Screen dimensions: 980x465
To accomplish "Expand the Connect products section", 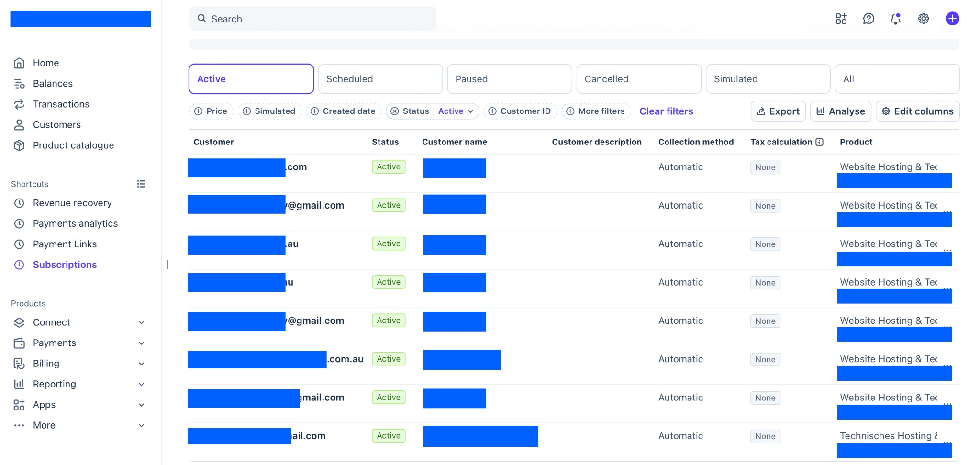I will (x=141, y=322).
